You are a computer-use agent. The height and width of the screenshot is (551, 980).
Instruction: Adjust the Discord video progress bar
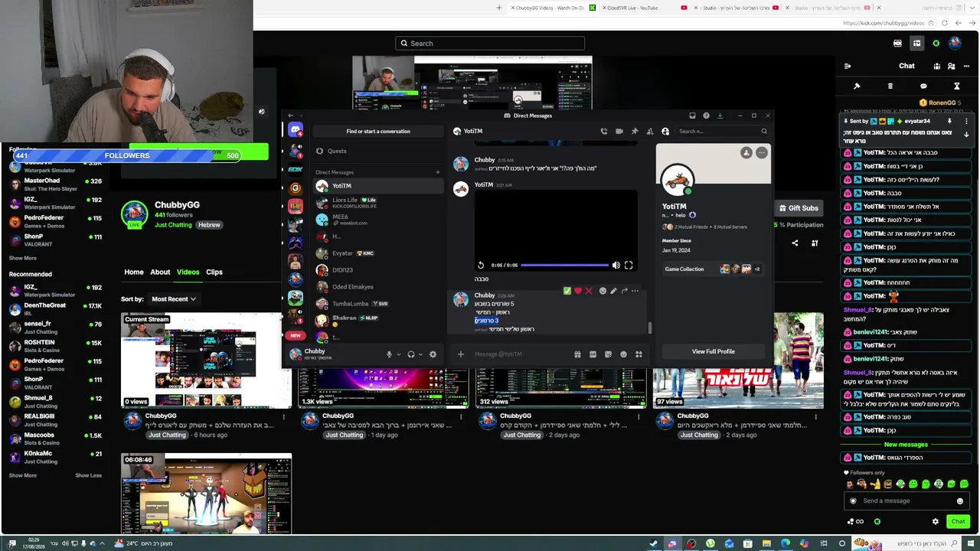(564, 266)
